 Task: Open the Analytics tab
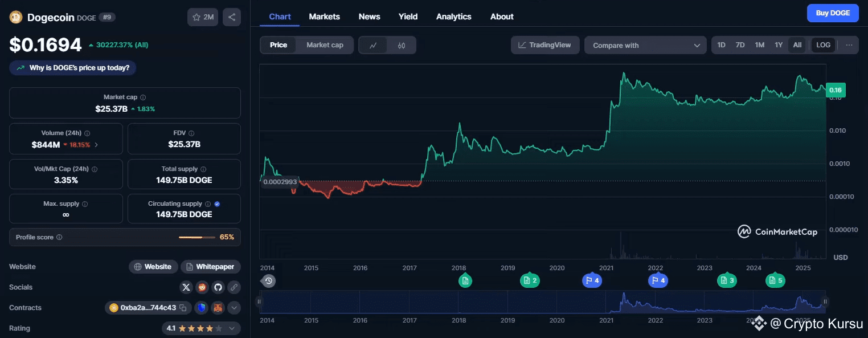click(x=453, y=17)
